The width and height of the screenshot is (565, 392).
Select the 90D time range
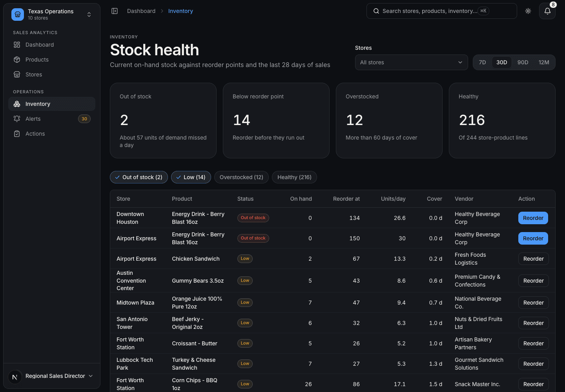click(x=523, y=62)
